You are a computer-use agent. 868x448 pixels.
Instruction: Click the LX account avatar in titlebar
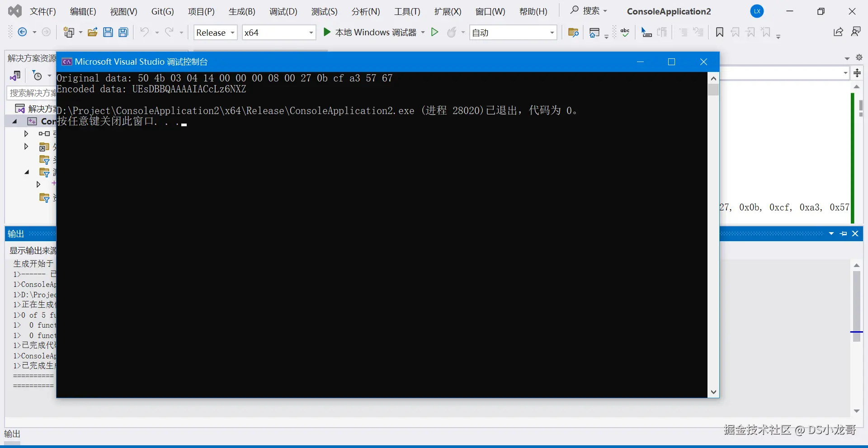point(758,11)
